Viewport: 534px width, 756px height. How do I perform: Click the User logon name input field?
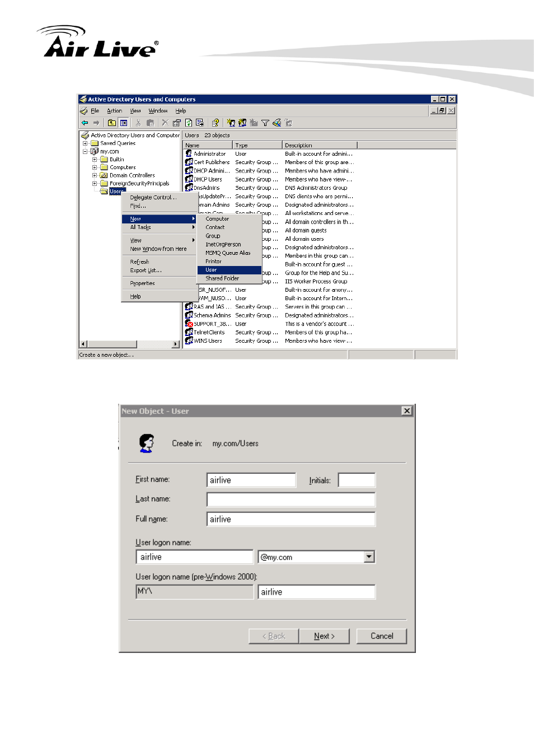(x=195, y=557)
